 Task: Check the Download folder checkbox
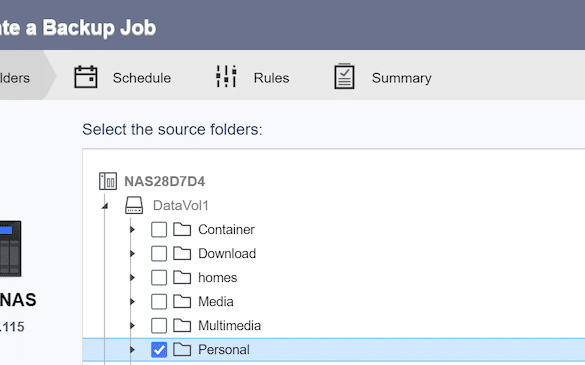(159, 253)
